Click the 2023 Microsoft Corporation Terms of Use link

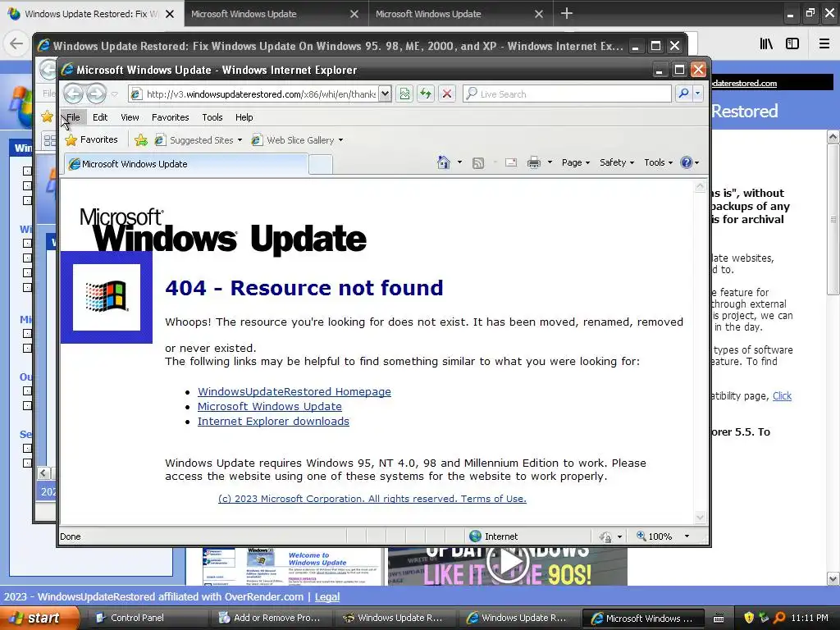(x=372, y=499)
